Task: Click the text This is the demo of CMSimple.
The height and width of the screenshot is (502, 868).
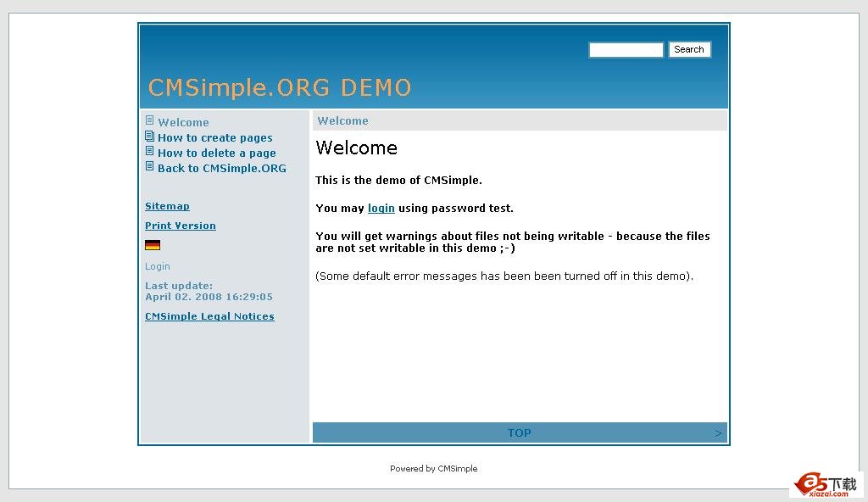Action: (398, 180)
